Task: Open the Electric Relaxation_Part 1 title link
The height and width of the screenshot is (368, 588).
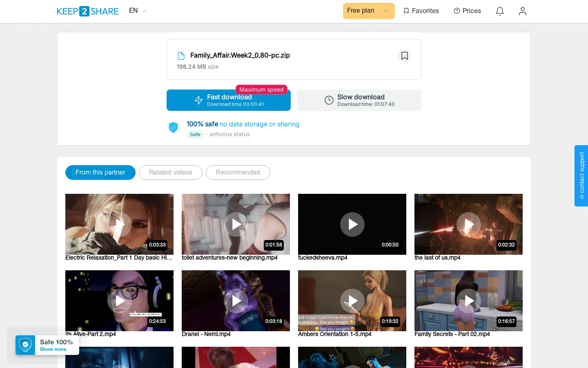Action: coord(119,258)
